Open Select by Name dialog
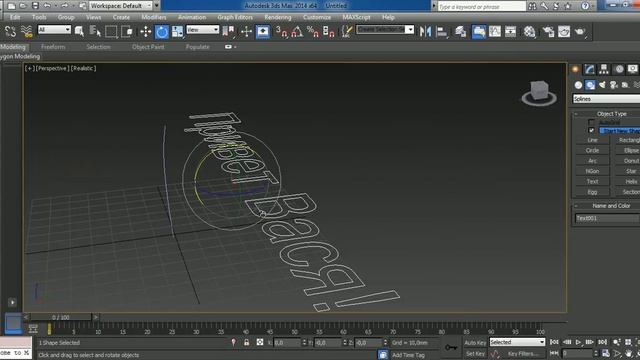The height and width of the screenshot is (360, 640). tap(95, 31)
